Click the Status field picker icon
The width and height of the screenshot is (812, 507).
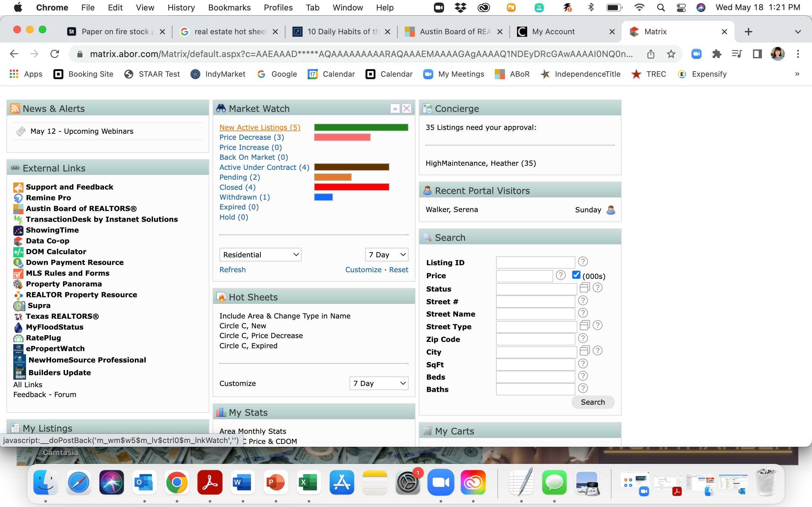coord(585,288)
